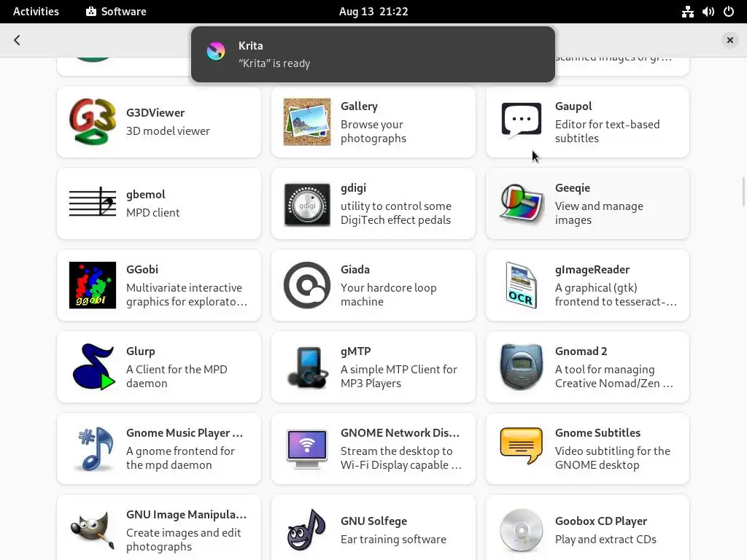Select "A Client for the MPD daemon" text

pyautogui.click(x=177, y=376)
